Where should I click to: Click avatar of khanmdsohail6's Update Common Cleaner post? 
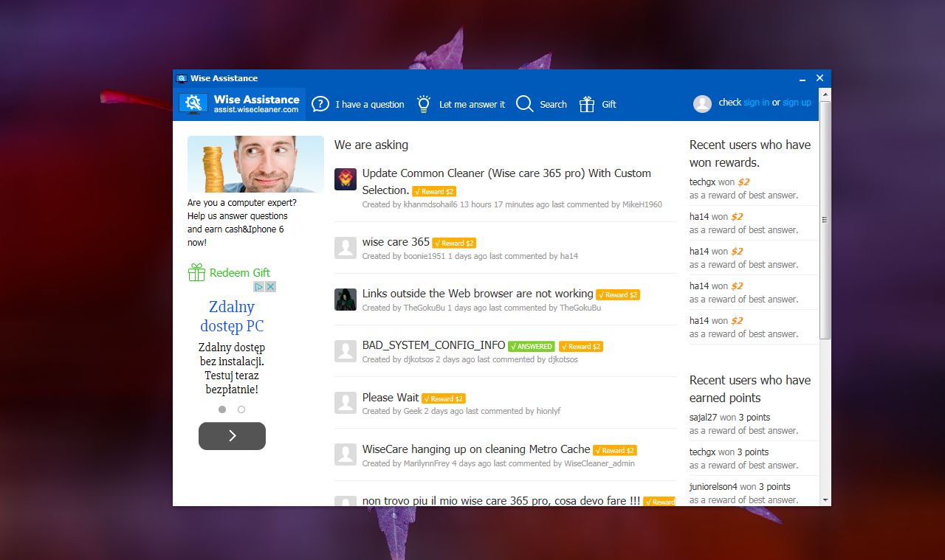pos(346,179)
